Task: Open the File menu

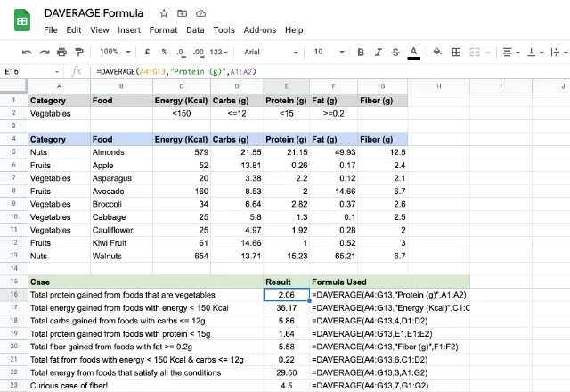Action: tap(51, 29)
